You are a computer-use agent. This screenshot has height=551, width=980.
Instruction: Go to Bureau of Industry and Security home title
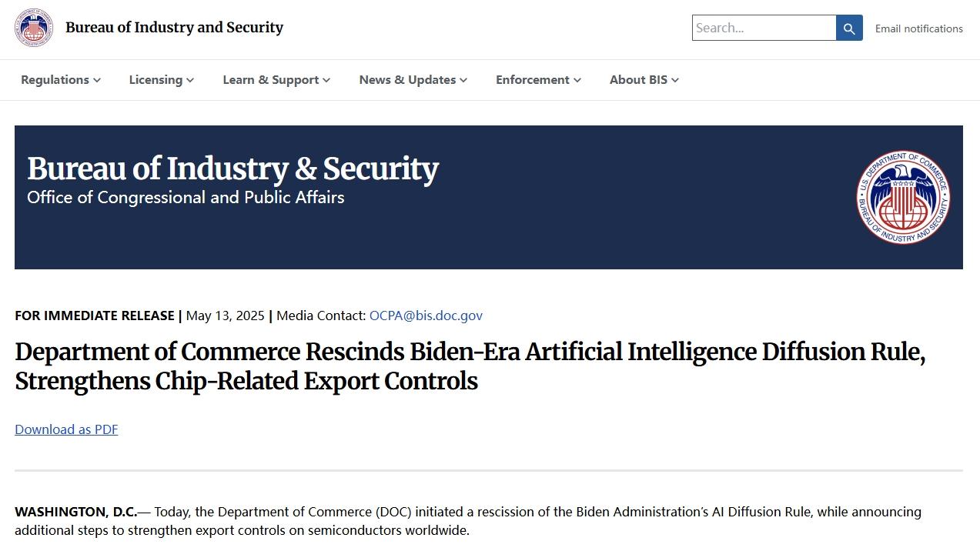tap(175, 28)
